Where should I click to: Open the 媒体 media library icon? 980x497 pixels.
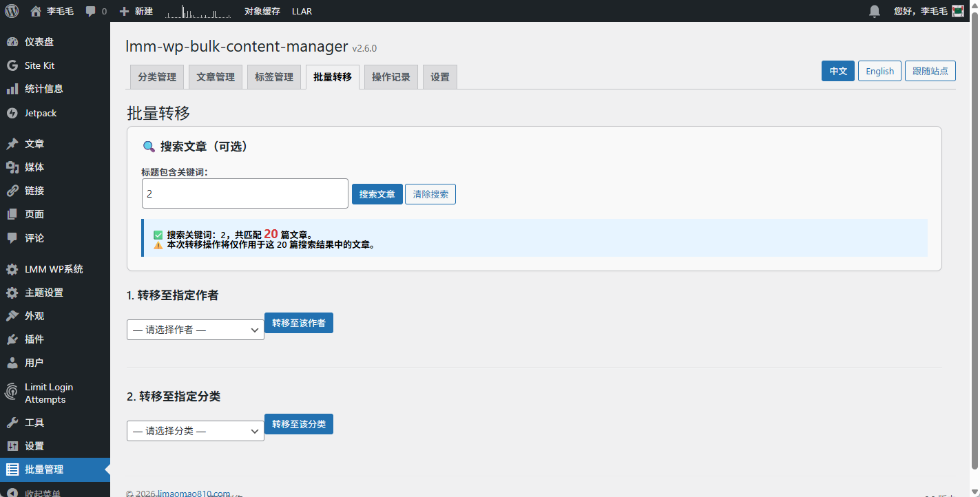(x=12, y=167)
